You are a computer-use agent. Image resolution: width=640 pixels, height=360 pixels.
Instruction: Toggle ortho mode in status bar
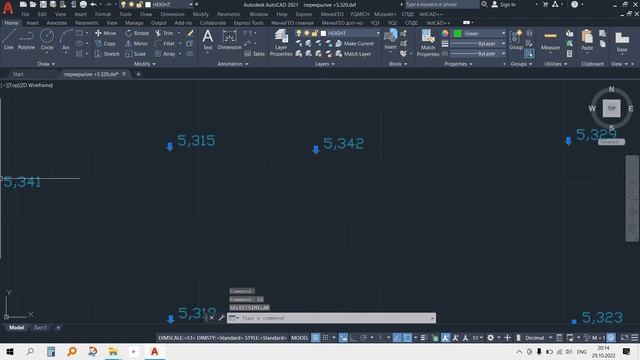(353, 338)
